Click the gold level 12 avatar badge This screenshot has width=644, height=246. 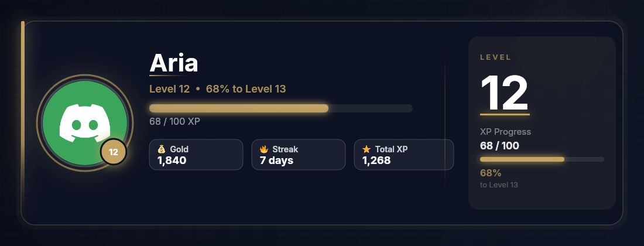[x=114, y=152]
